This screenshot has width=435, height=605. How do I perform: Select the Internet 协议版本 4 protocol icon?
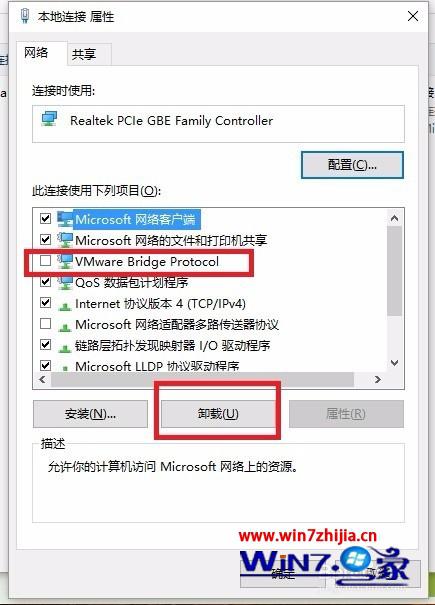click(x=65, y=306)
